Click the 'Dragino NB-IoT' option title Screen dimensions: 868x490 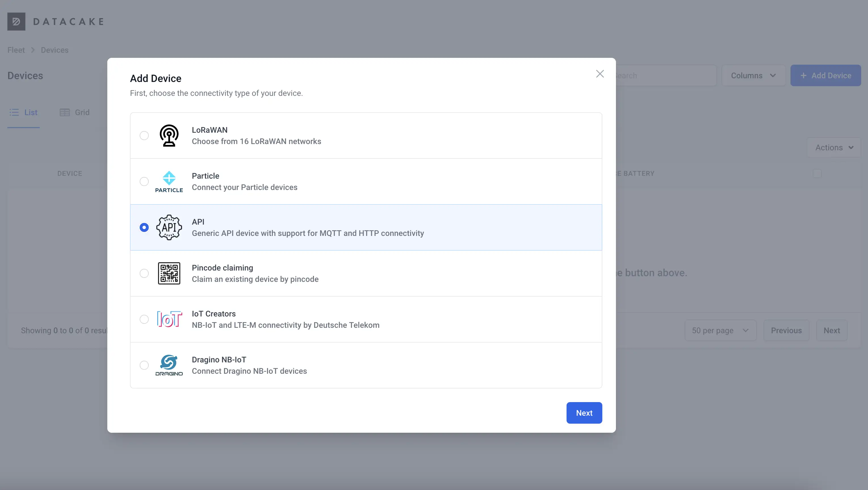[219, 360]
